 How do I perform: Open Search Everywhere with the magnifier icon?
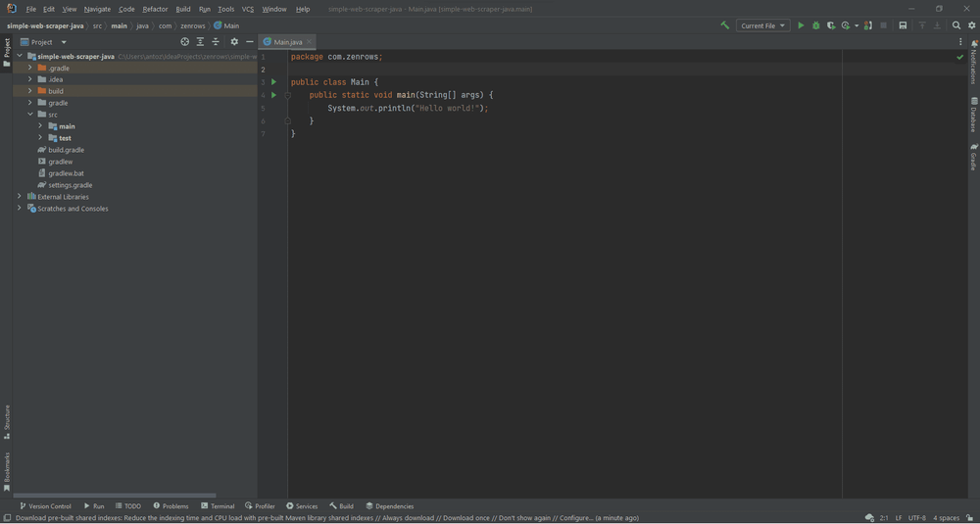coord(956,25)
